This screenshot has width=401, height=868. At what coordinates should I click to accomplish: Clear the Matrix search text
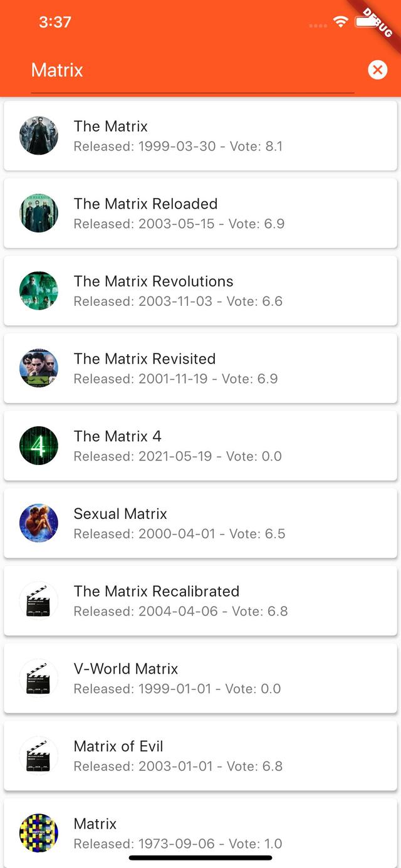(377, 70)
